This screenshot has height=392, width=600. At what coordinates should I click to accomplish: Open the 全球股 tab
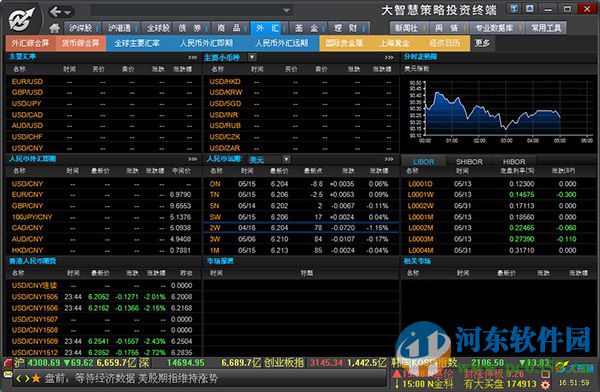tap(158, 28)
